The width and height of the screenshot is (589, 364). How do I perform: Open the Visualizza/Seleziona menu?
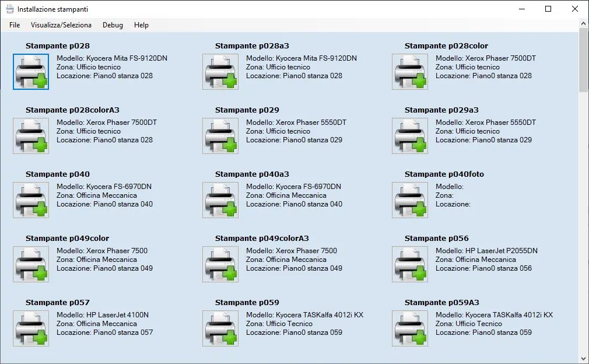(x=61, y=25)
